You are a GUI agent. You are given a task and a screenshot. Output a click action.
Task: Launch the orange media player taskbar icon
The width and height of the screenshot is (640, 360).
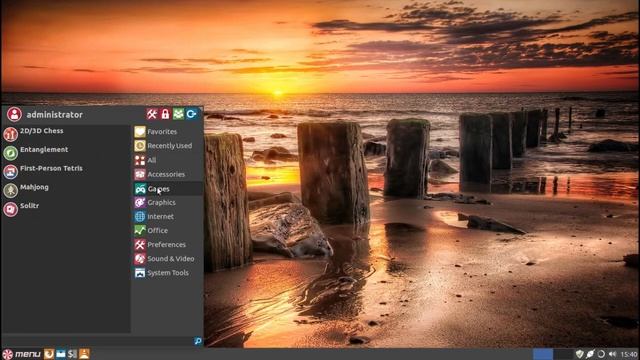(x=84, y=354)
